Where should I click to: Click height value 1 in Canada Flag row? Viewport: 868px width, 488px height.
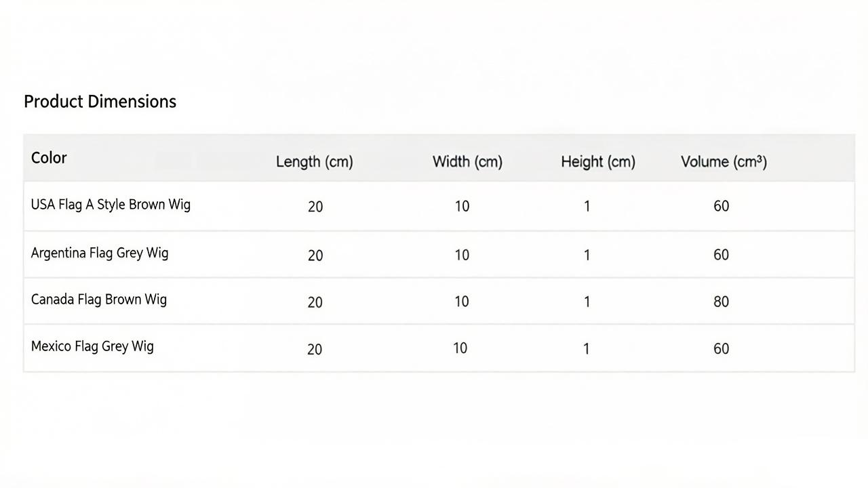point(587,302)
